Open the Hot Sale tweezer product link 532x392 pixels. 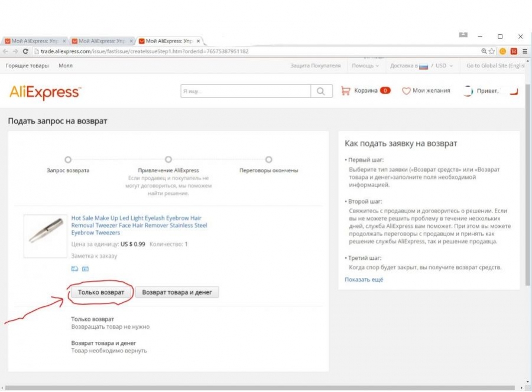click(139, 226)
